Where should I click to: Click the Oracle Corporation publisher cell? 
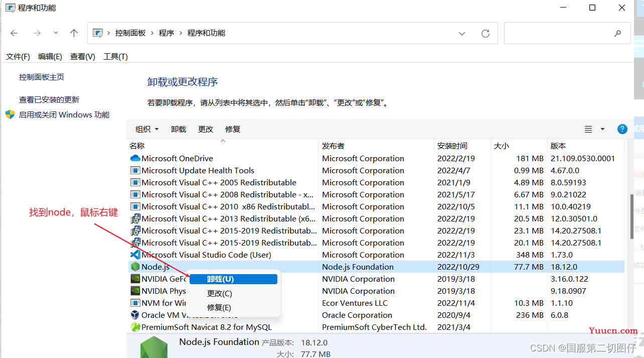tap(357, 315)
